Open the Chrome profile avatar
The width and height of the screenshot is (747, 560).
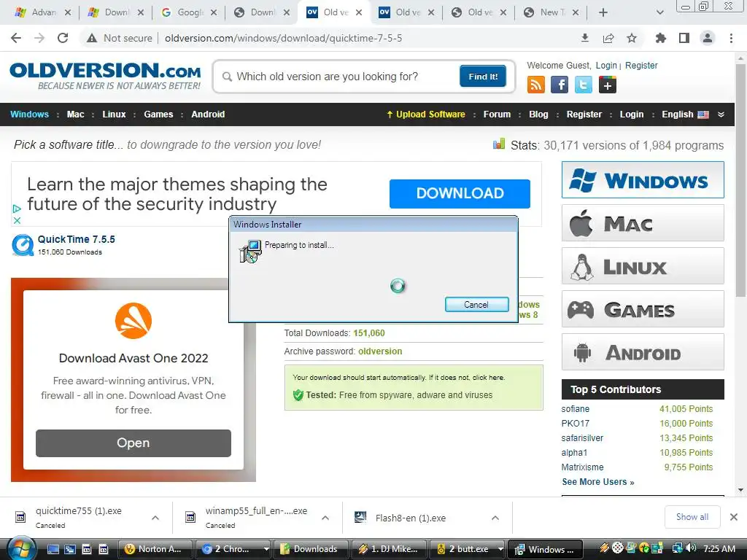pos(708,38)
